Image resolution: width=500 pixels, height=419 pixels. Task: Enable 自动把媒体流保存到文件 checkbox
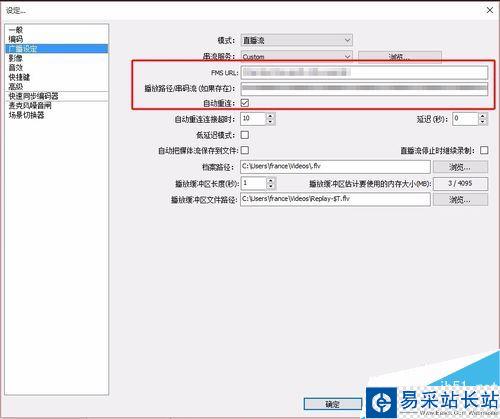pos(245,150)
